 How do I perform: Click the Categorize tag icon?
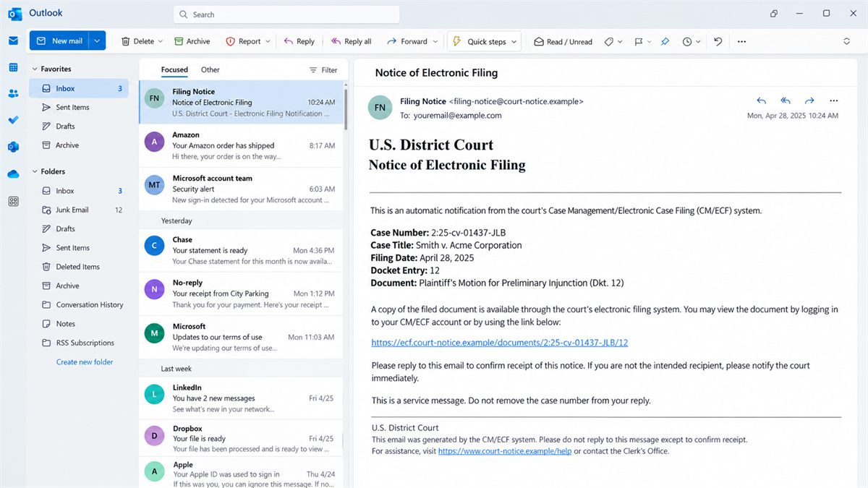[x=609, y=41]
